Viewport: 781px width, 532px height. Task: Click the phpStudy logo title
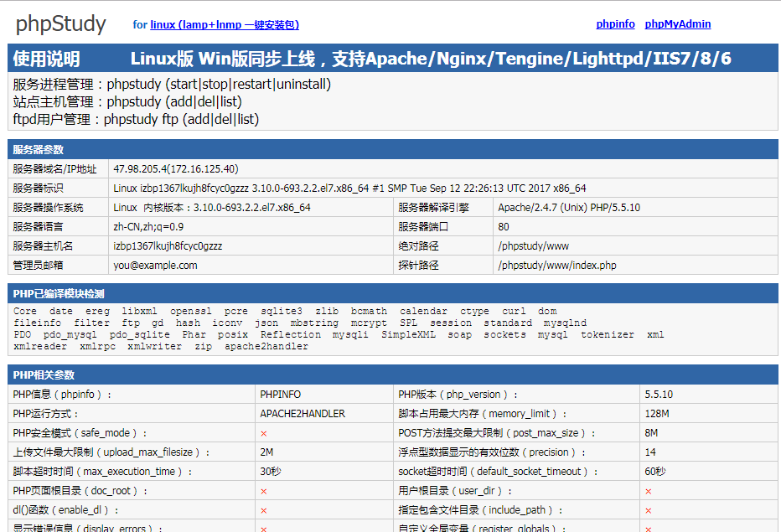pos(61,24)
